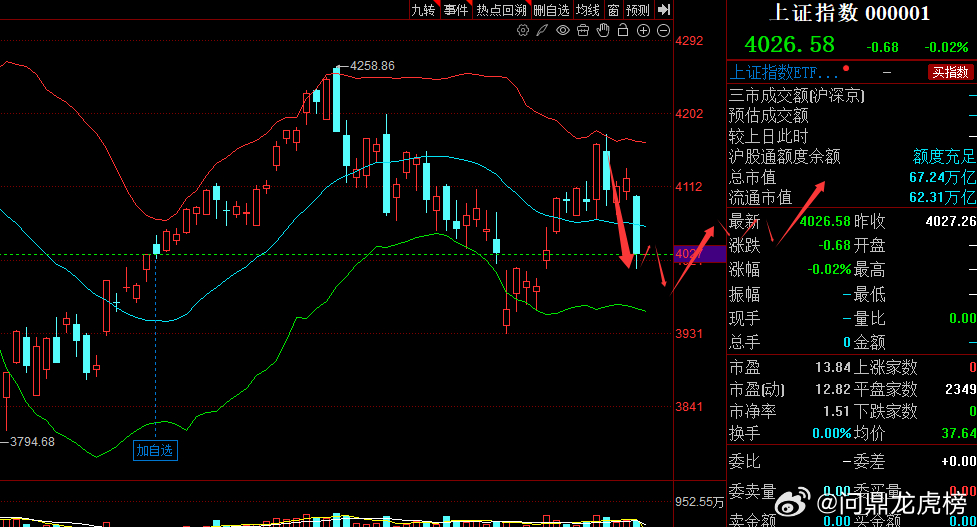Click the 4202 price axis label

(689, 113)
